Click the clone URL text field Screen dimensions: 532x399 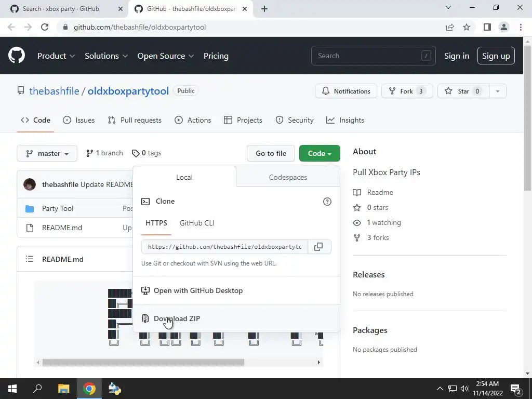click(224, 247)
